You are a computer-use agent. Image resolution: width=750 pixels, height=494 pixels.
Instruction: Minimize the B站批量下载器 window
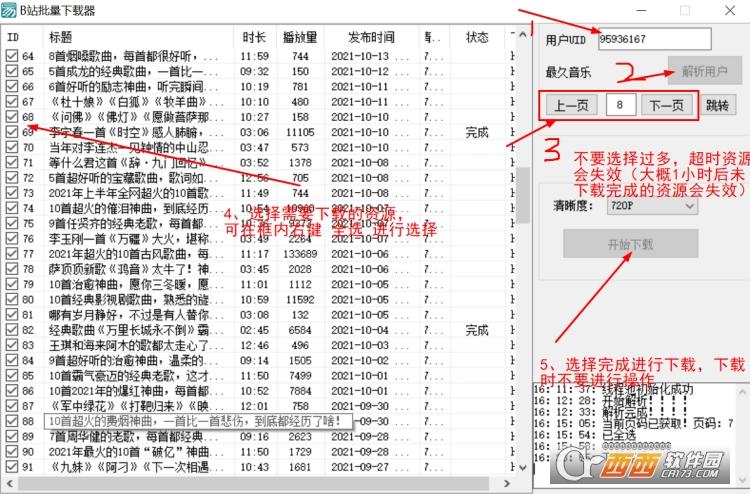tap(641, 11)
